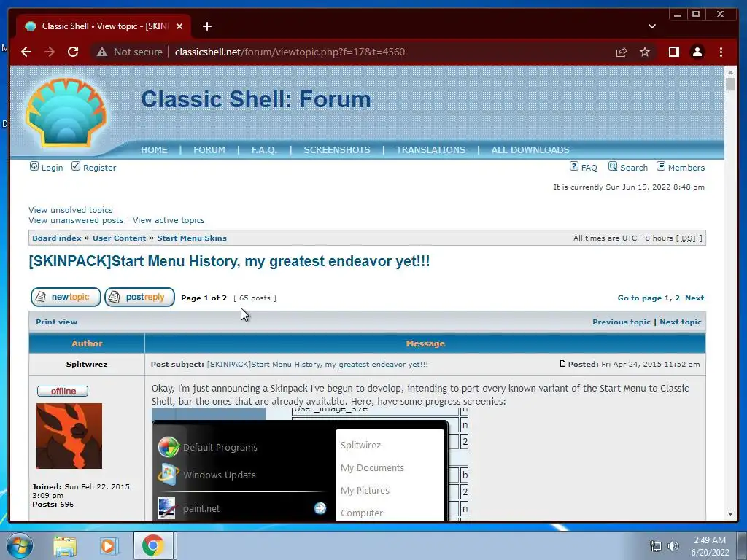Open Chrome three-dot menu
The height and width of the screenshot is (560, 747).
721,52
